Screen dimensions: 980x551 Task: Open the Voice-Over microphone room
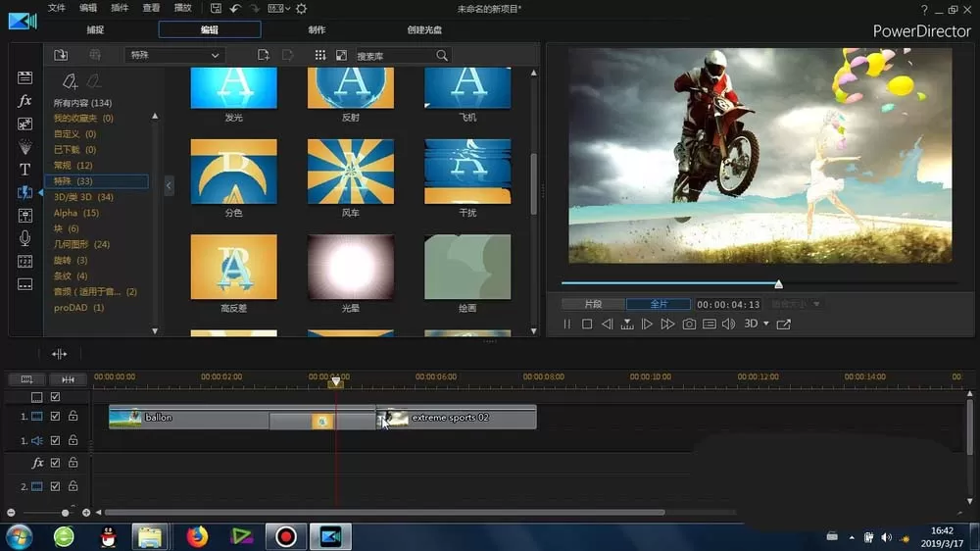25,238
